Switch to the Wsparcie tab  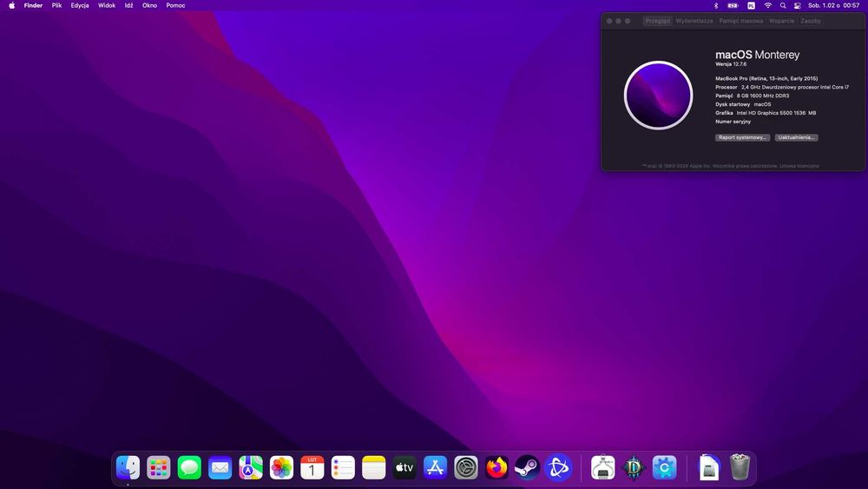[x=782, y=21]
